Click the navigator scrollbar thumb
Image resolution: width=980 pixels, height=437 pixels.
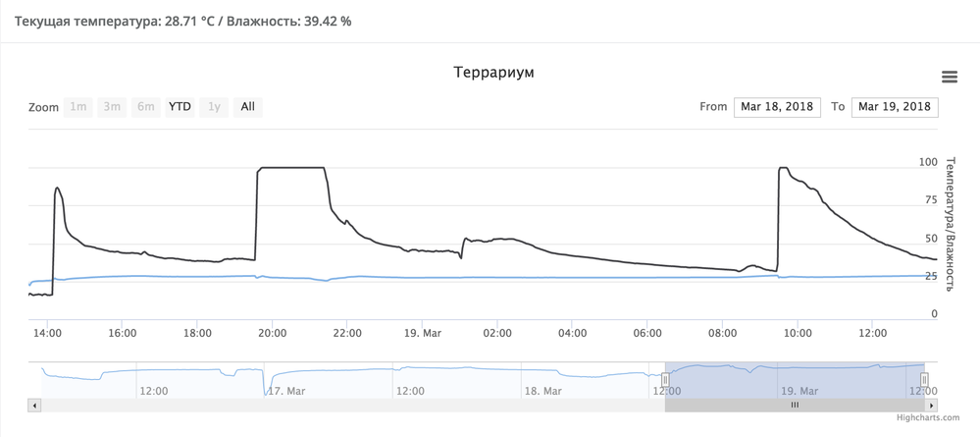795,405
